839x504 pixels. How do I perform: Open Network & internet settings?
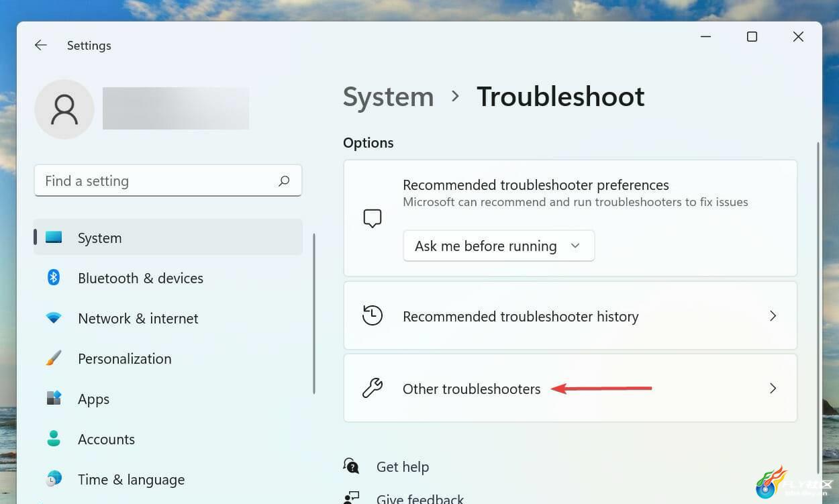click(168, 318)
